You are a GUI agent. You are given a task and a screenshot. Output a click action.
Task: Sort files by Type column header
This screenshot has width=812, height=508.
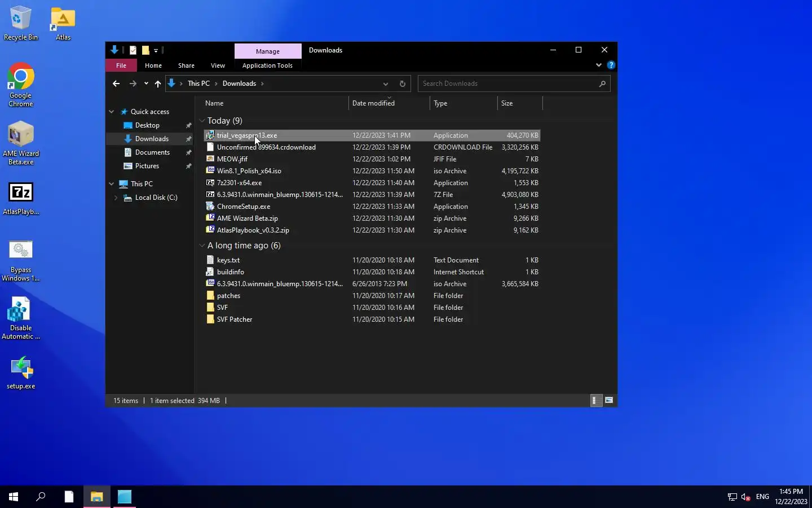click(464, 103)
